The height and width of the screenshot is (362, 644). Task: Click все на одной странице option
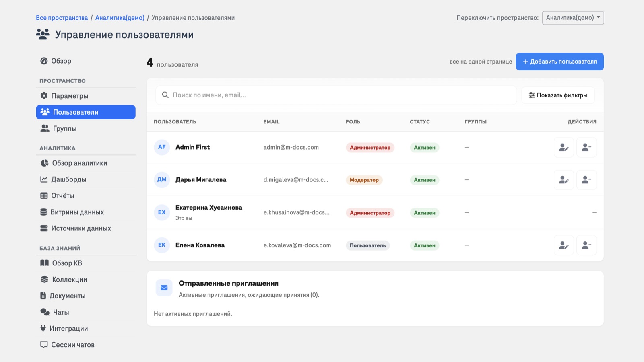tap(481, 62)
